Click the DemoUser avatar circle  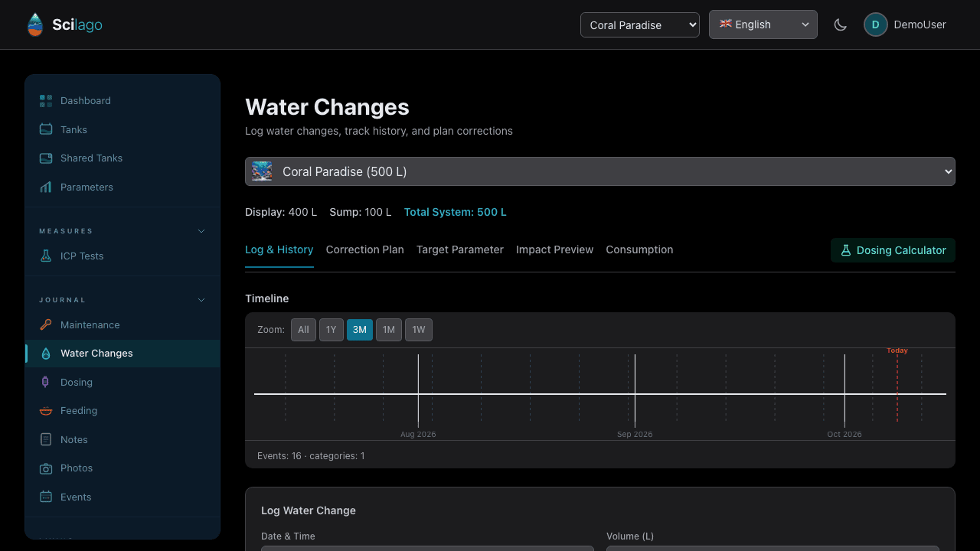(x=876, y=24)
